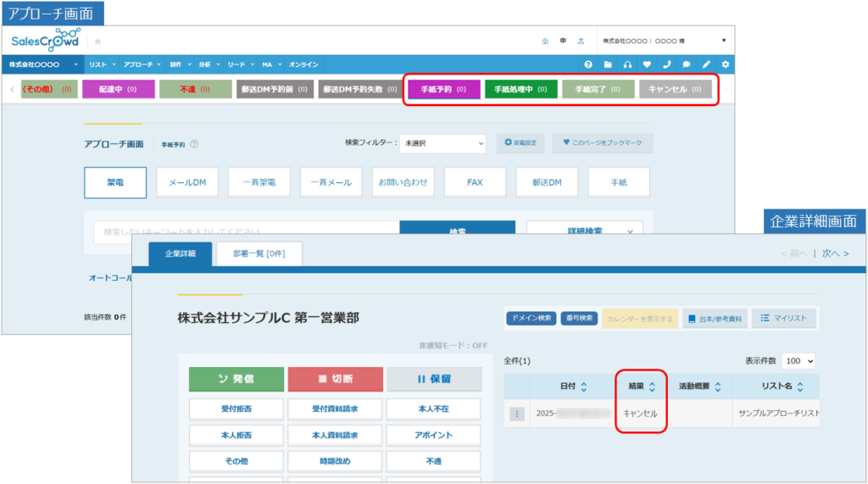Click the keyword search input field
This screenshot has height=484, width=868.
(x=246, y=231)
